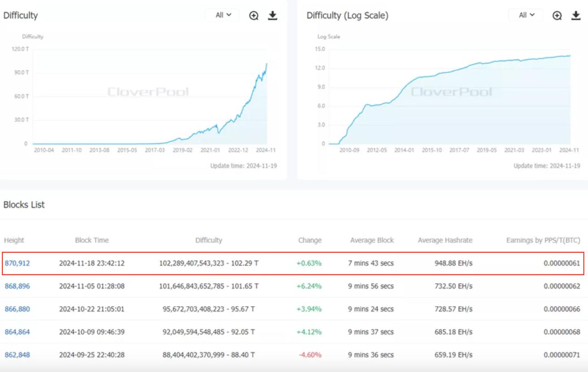Click hashrate 948.88 EH/s

(453, 263)
